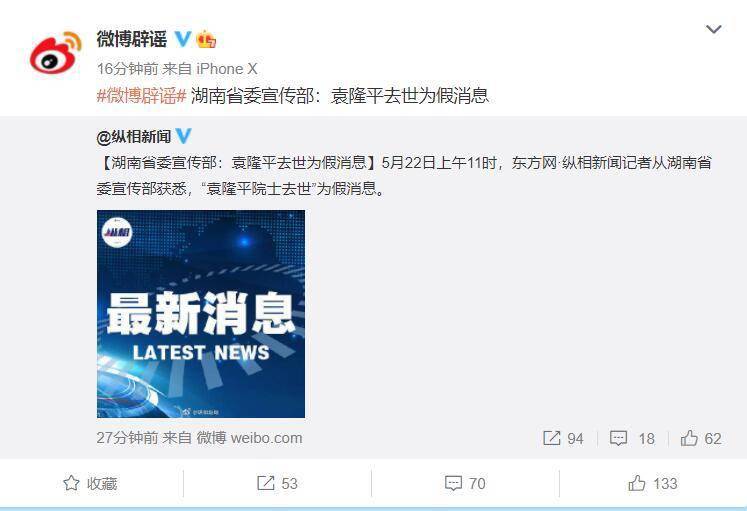Click the verified badge next to 纵相新闻
The image size is (747, 511).
[183, 136]
